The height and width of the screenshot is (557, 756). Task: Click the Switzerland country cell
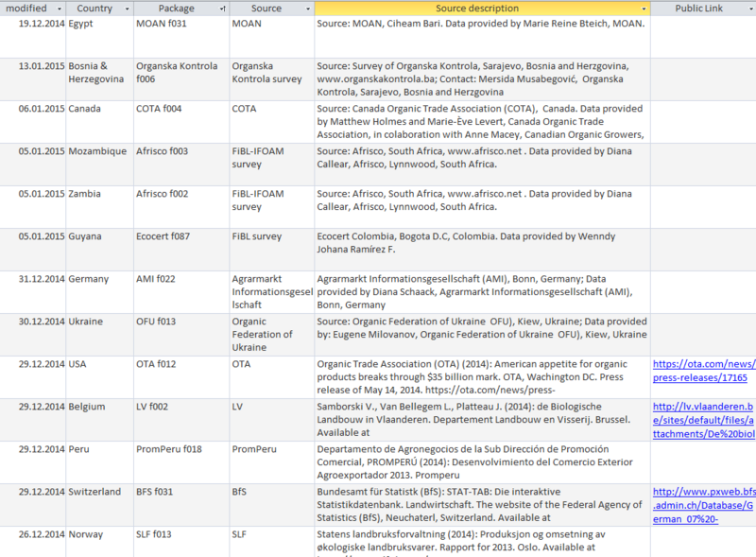pos(99,504)
